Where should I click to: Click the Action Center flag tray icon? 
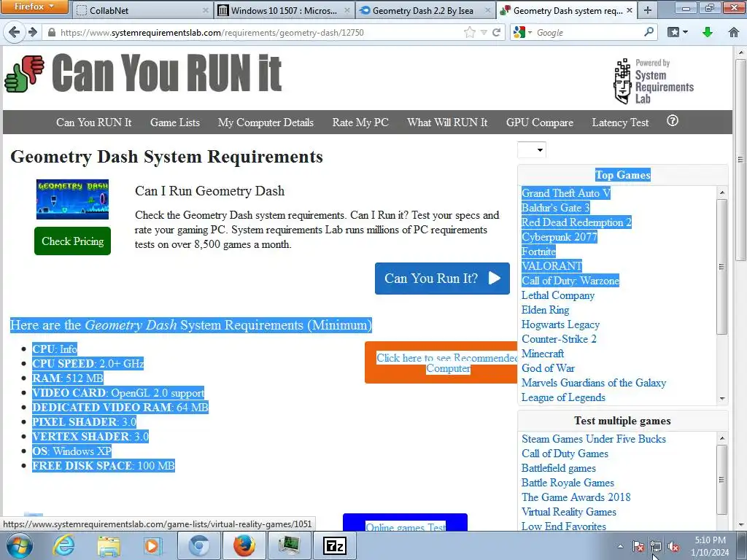tap(638, 547)
